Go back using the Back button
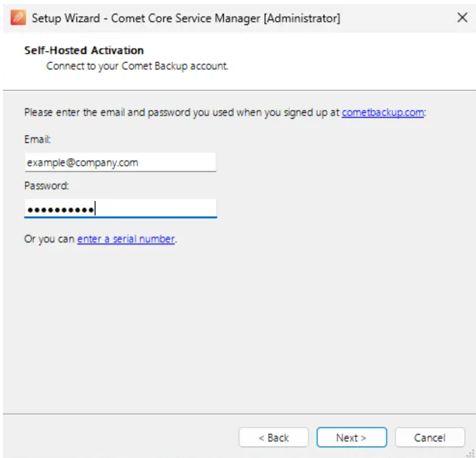476x458 pixels. [x=275, y=437]
